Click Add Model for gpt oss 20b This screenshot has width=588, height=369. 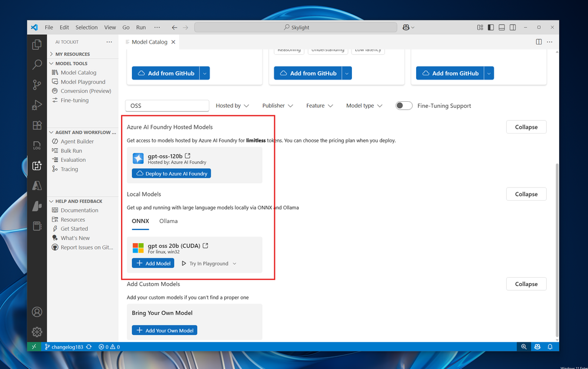(153, 263)
